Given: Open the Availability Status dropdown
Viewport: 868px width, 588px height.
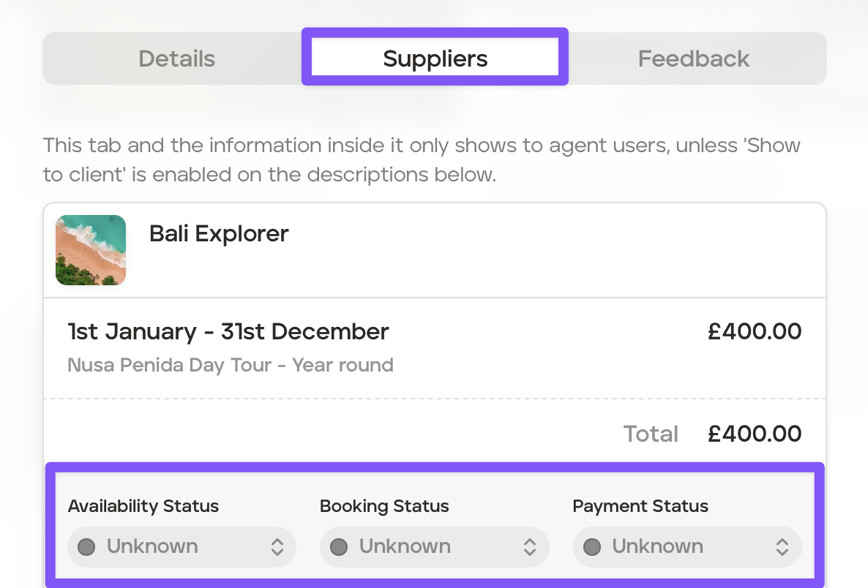Looking at the screenshot, I should (182, 546).
